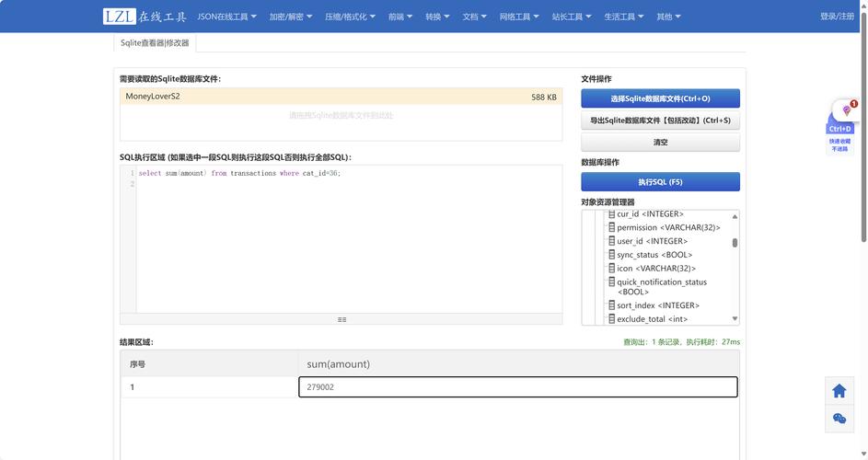The image size is (868, 460).
Task: Open the 压缩/格式化 dropdown menu
Action: [x=350, y=17]
